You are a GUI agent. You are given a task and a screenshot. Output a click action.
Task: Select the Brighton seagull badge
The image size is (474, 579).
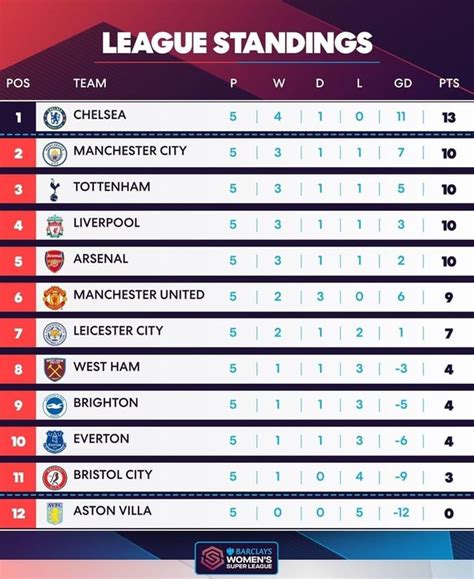click(55, 405)
